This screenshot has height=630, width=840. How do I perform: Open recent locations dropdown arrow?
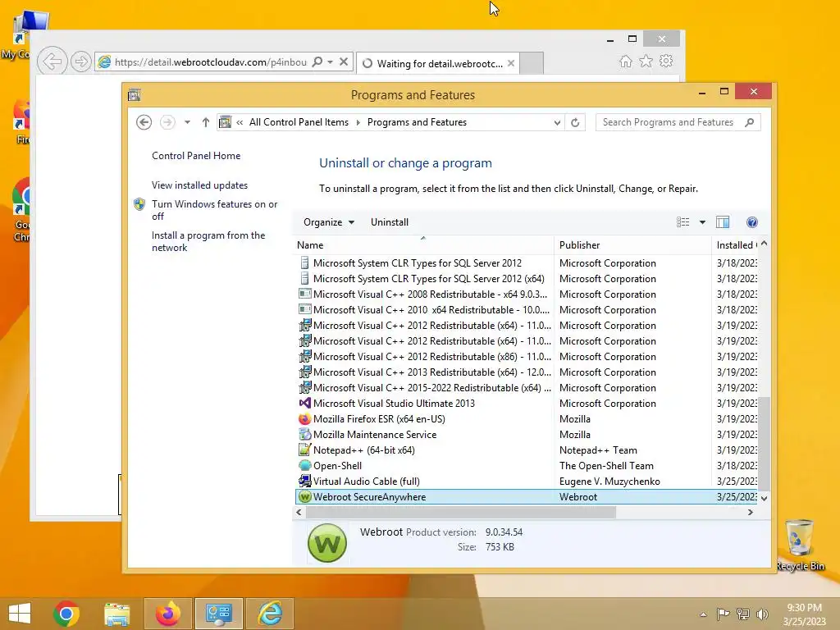point(187,122)
